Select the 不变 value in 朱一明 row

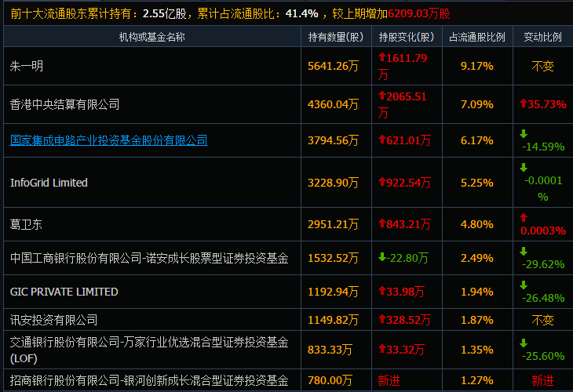(x=542, y=66)
